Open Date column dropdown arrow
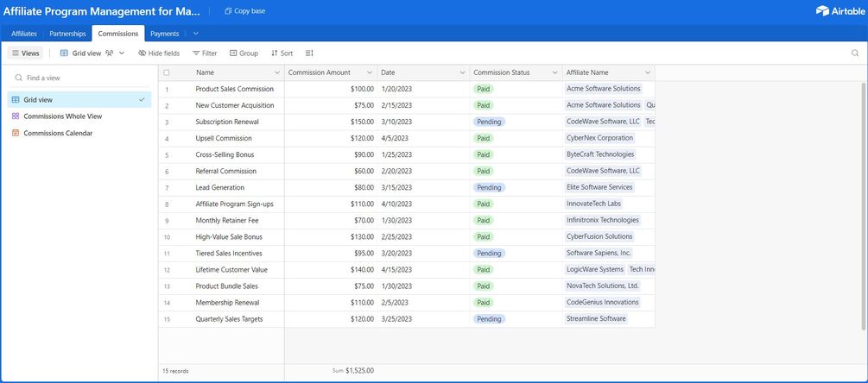Screen dimensions: 868x383 coord(462,73)
